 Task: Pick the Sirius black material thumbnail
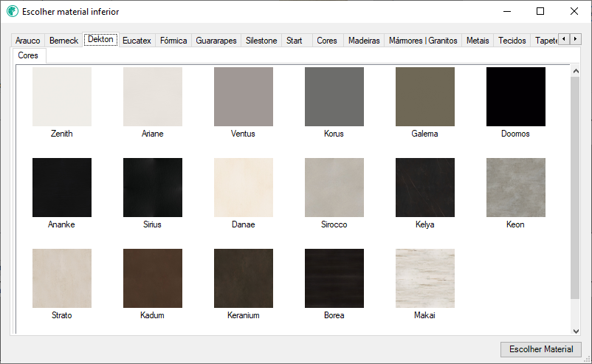point(153,188)
